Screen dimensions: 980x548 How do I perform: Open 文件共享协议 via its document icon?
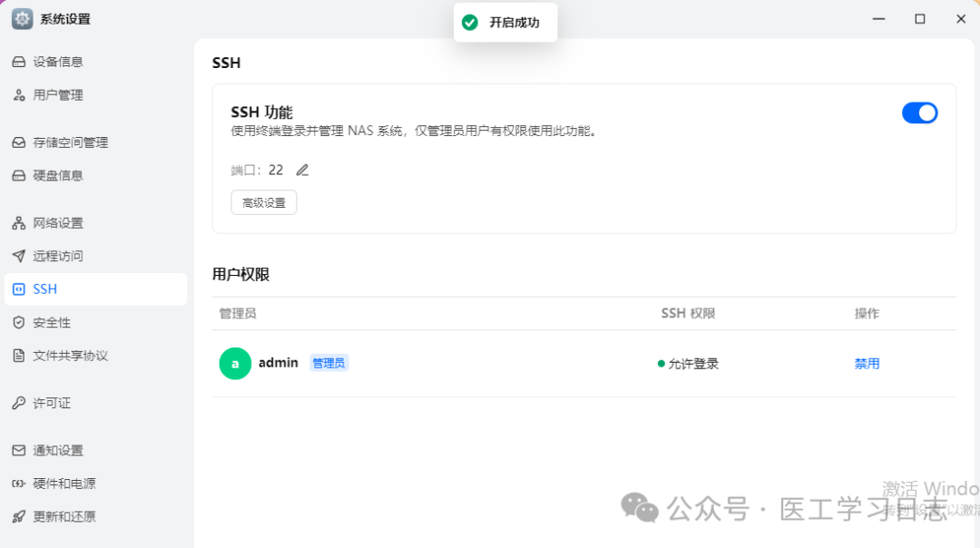point(21,356)
